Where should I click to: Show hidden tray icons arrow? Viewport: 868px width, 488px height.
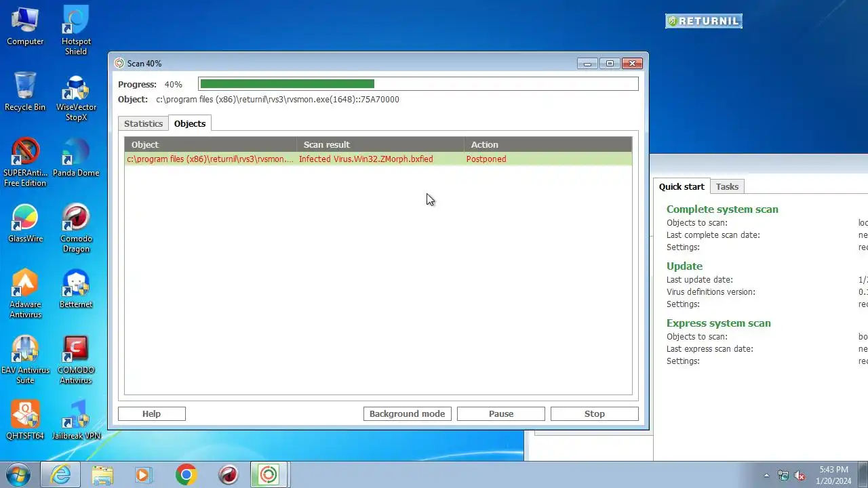click(767, 475)
